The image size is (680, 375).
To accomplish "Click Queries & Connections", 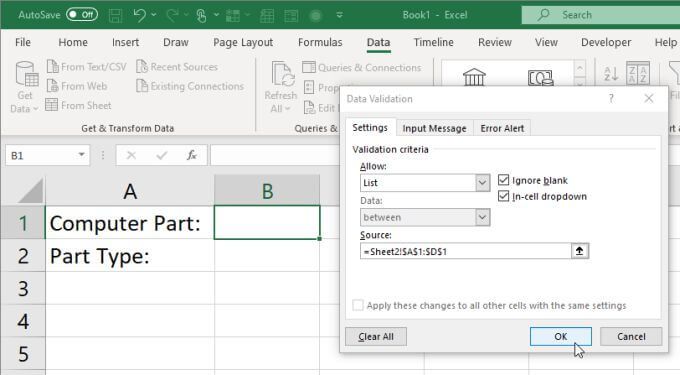I will click(362, 68).
